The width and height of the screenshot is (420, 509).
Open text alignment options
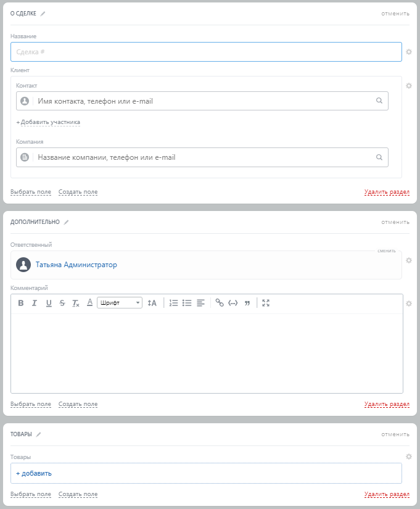[x=200, y=303]
